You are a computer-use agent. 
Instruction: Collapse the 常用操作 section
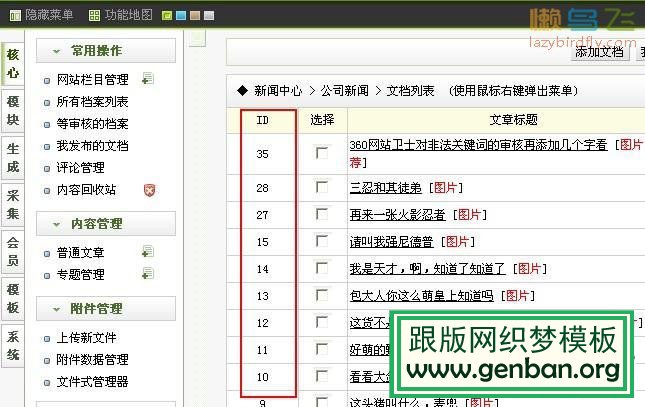pos(57,51)
